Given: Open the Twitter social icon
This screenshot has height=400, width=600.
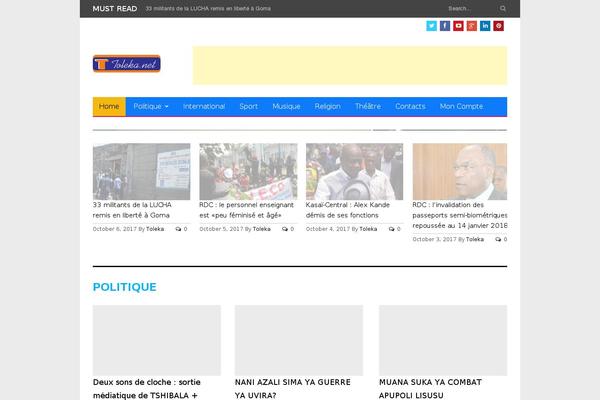Looking at the screenshot, I should coord(431,26).
